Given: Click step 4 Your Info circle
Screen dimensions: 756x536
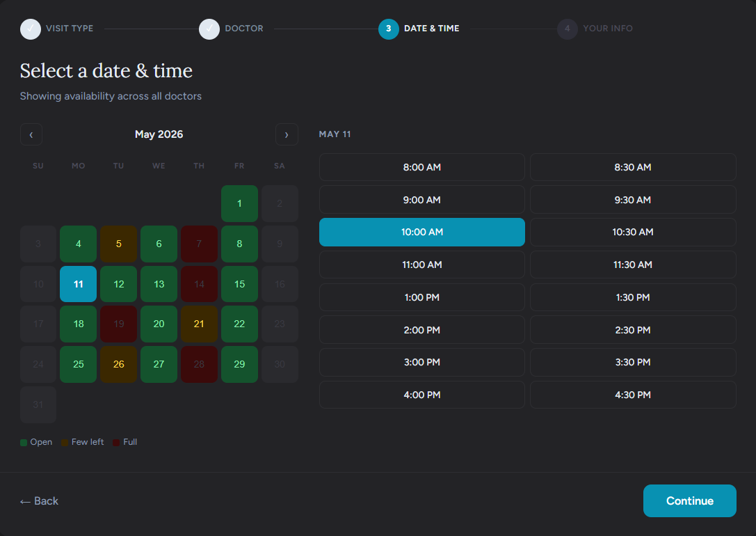Looking at the screenshot, I should tap(567, 29).
